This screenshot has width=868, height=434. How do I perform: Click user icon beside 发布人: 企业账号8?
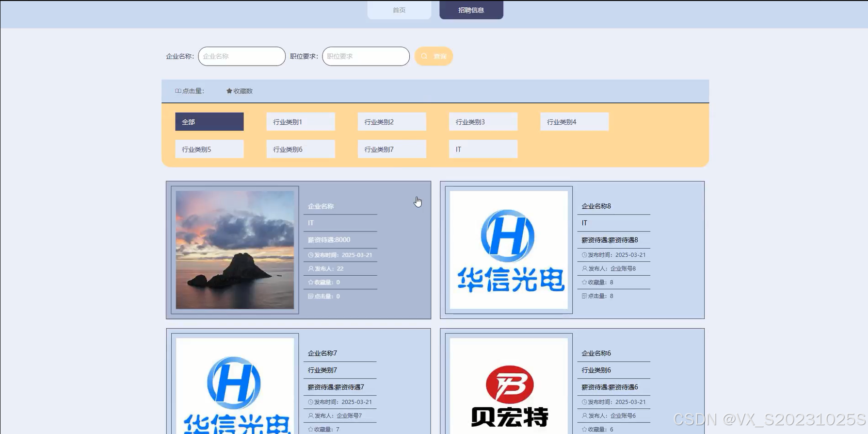(584, 268)
